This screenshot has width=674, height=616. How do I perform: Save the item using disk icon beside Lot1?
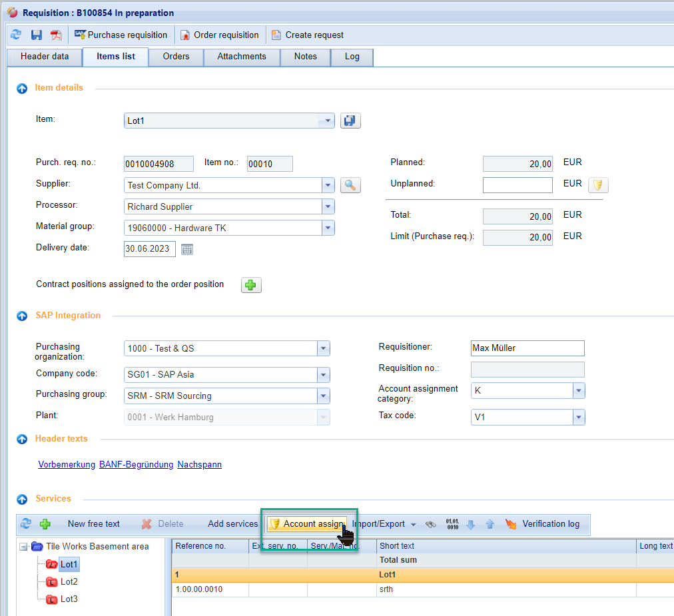point(350,121)
